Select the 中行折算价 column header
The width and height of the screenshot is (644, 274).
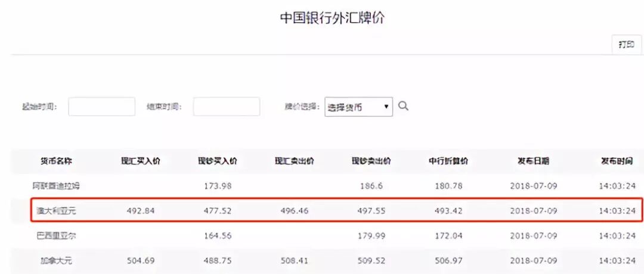coord(448,161)
